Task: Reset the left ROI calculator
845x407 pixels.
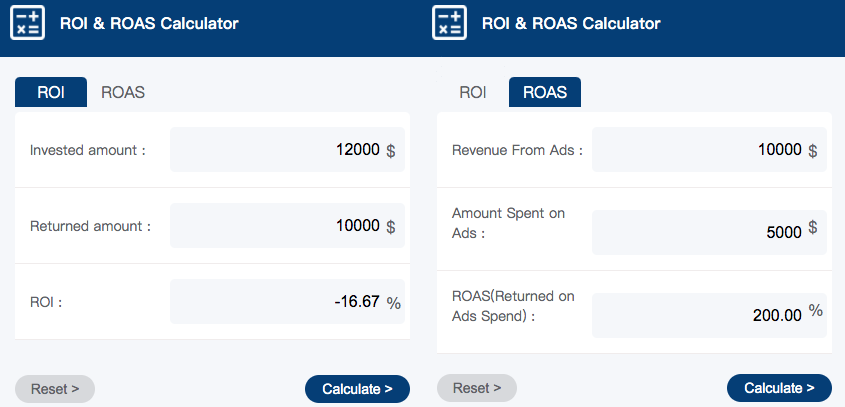Action: pos(55,389)
